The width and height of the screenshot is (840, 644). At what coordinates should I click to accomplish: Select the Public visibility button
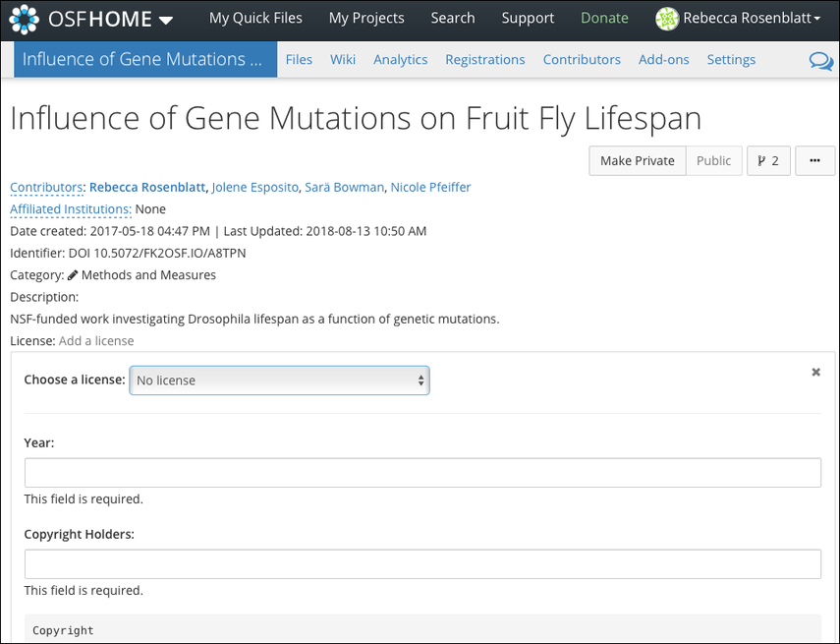tap(713, 160)
